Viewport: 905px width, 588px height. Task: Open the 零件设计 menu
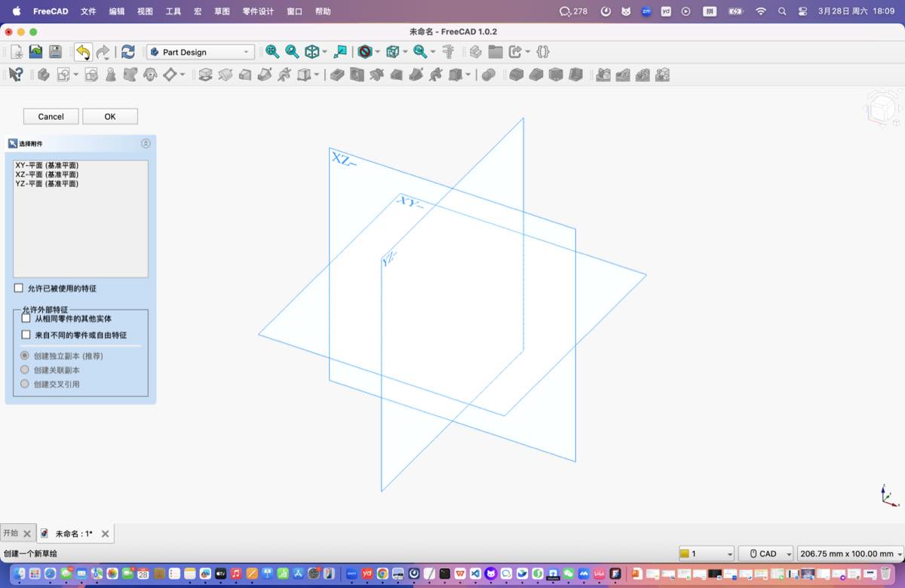click(x=258, y=11)
